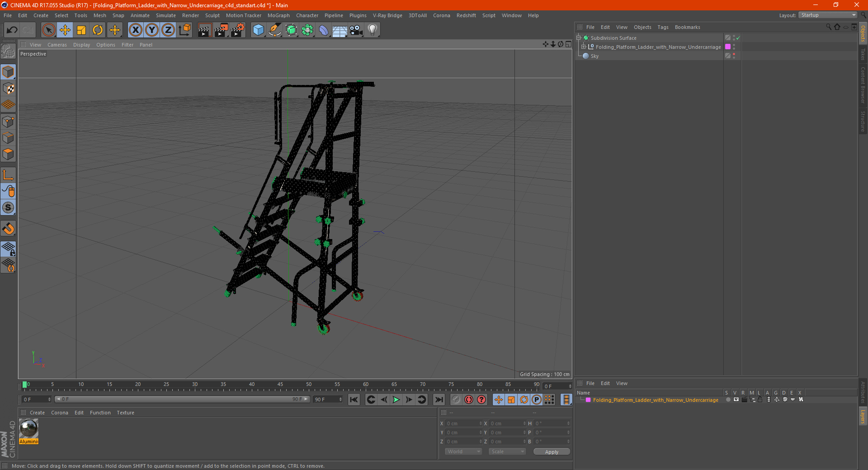Open the Layout Startup dropdown
This screenshot has height=470, width=868.
coord(828,15)
